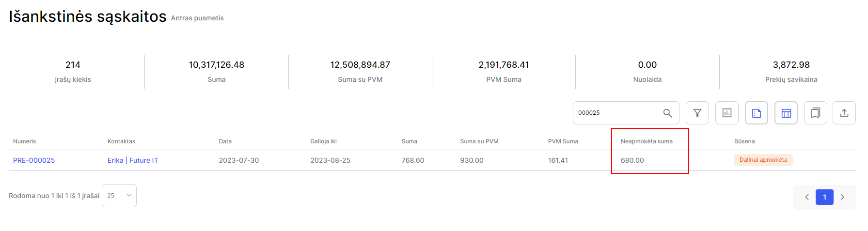Open saved bookmarks views

[816, 113]
